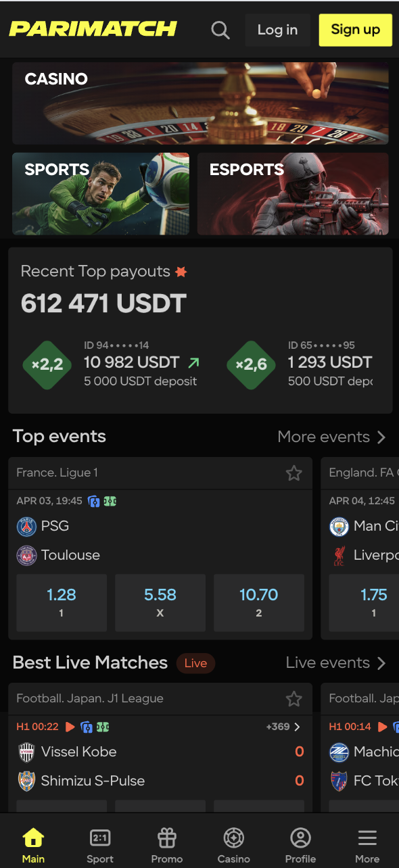Favorite the France Ligue 1 match star
The width and height of the screenshot is (399, 868).
point(294,473)
